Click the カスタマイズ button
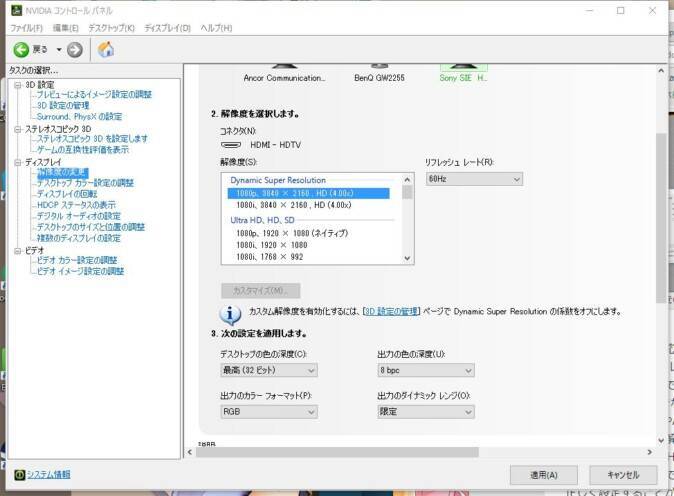The width and height of the screenshot is (674, 496). 261,291
